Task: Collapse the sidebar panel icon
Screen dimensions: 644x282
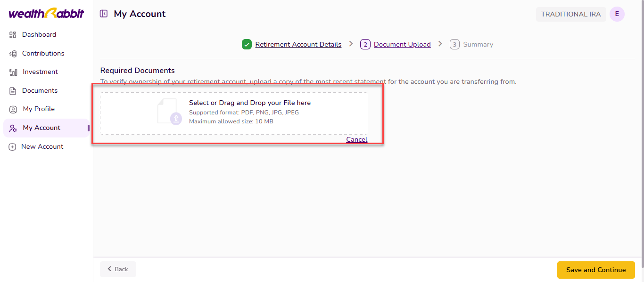Action: (x=104, y=14)
